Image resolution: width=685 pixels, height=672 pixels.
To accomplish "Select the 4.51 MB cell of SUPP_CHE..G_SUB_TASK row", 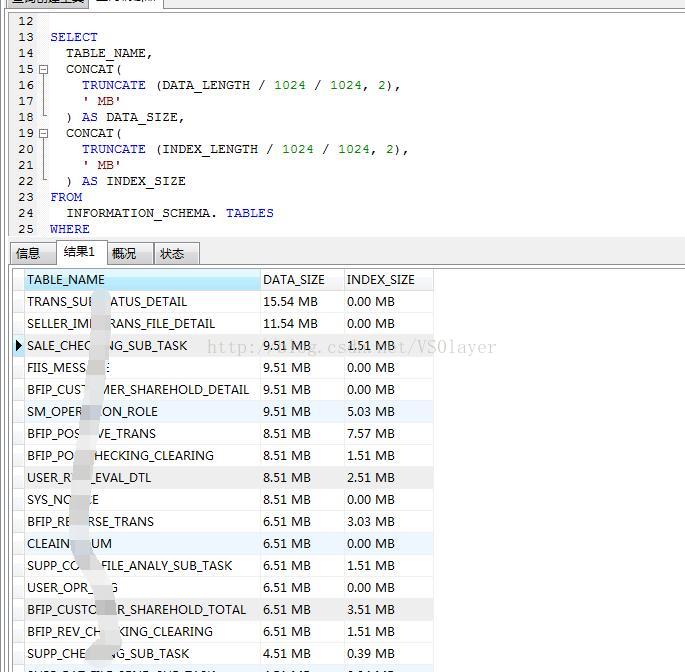I will [x=302, y=654].
